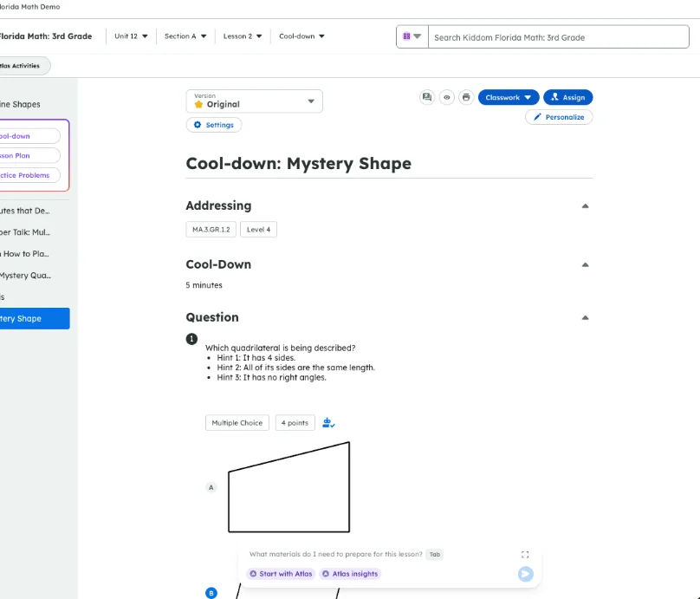Viewport: 700px width, 599px height.
Task: Select answer choice A radio
Action: [211, 487]
